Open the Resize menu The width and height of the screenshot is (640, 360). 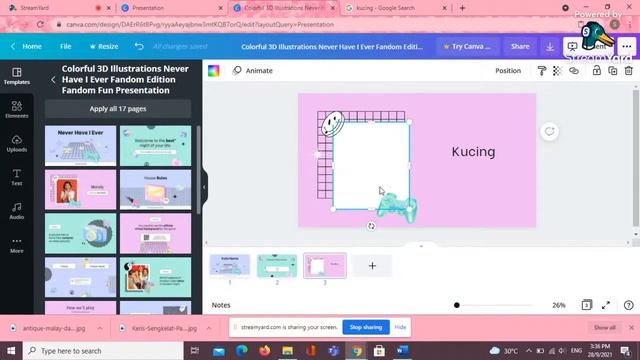coord(104,46)
